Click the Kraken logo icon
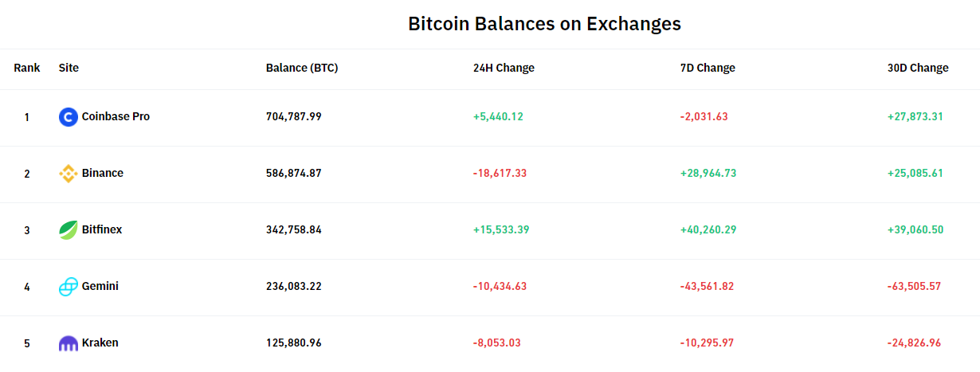Screen dimensions: 980x372 click(x=69, y=343)
